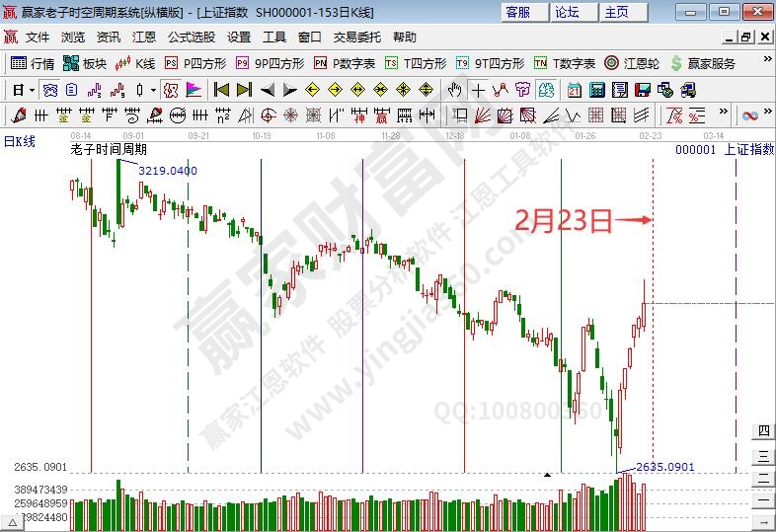
Task: Expand the 日 period dropdown arrow
Action: tap(33, 90)
